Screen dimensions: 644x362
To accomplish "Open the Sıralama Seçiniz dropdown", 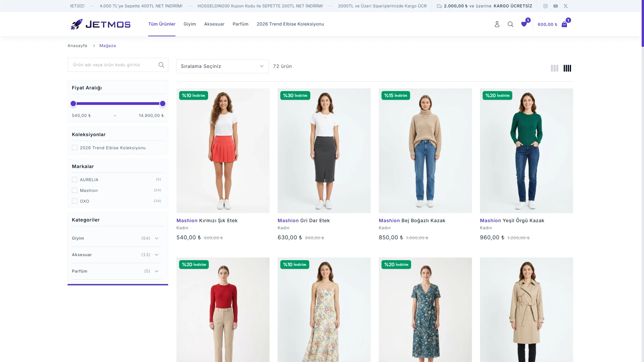I will point(223,66).
